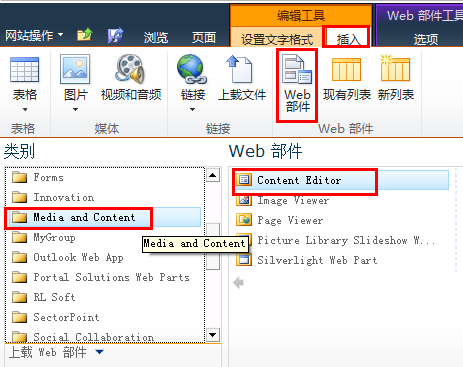Select the RL Soft category name
Viewport: 463px width, 367px height.
point(54,297)
